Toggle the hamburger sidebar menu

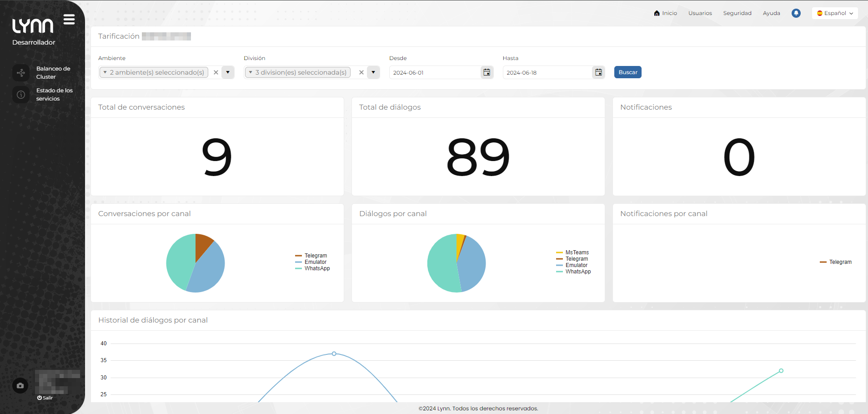pos(69,20)
